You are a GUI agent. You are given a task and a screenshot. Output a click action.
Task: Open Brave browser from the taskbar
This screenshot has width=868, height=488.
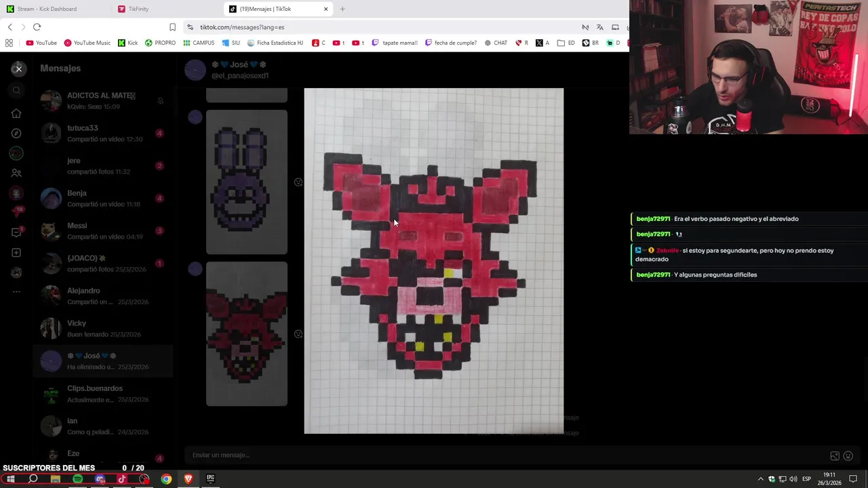(x=189, y=479)
